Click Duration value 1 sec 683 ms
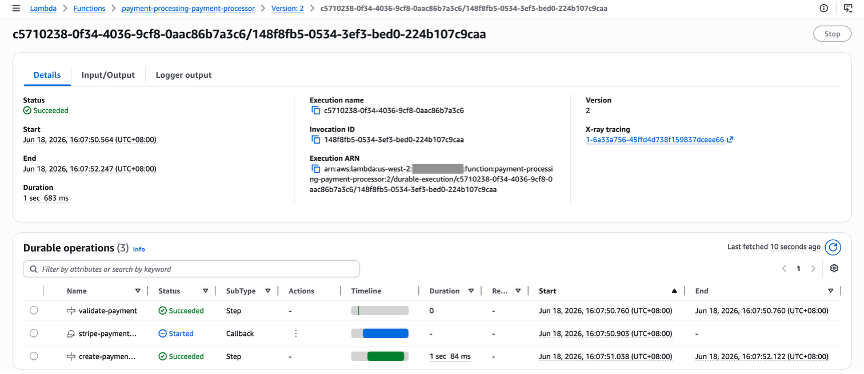864x374 pixels. [x=46, y=198]
